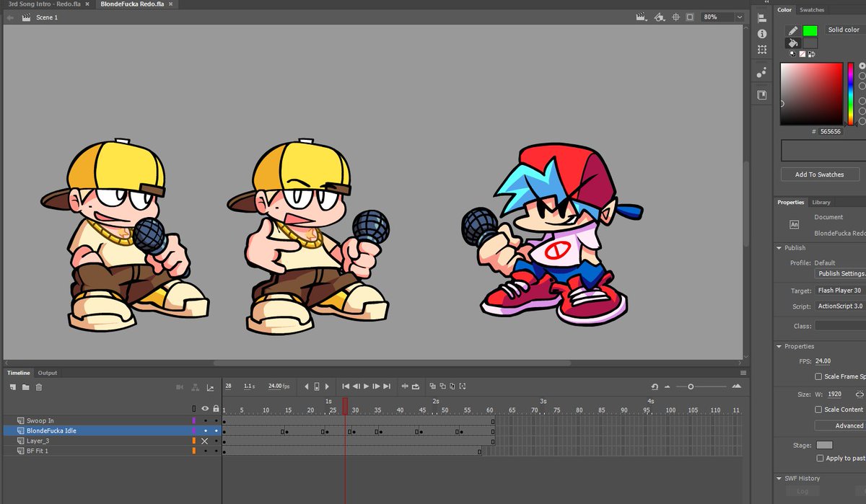Screen dimensions: 866x504
Task: Collapse the SWF History section
Action: pos(779,479)
